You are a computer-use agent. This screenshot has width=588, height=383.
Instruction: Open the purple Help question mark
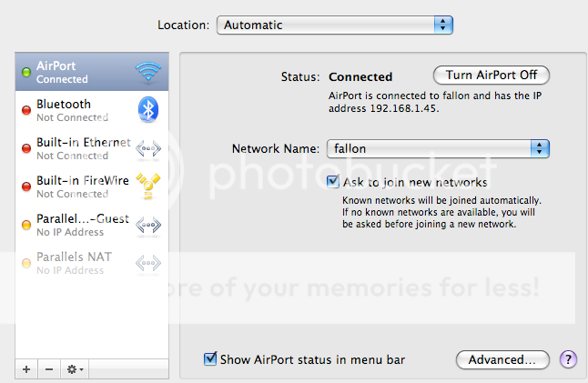coord(568,359)
